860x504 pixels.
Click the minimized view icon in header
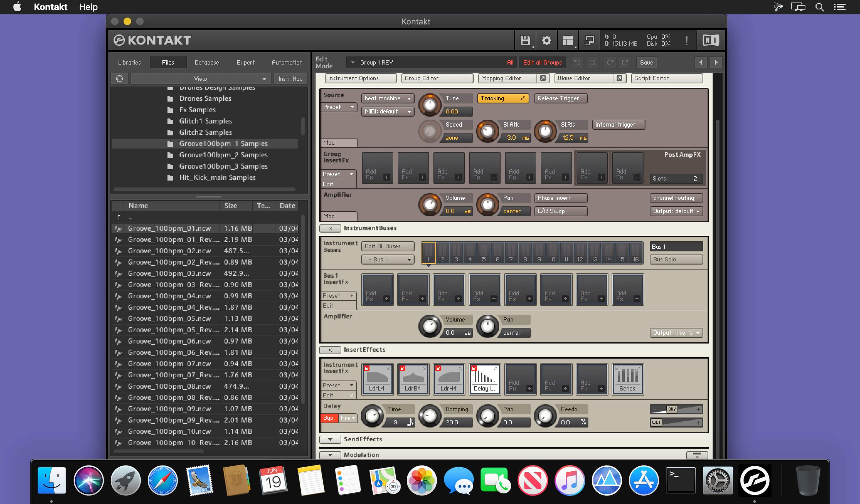pos(589,40)
